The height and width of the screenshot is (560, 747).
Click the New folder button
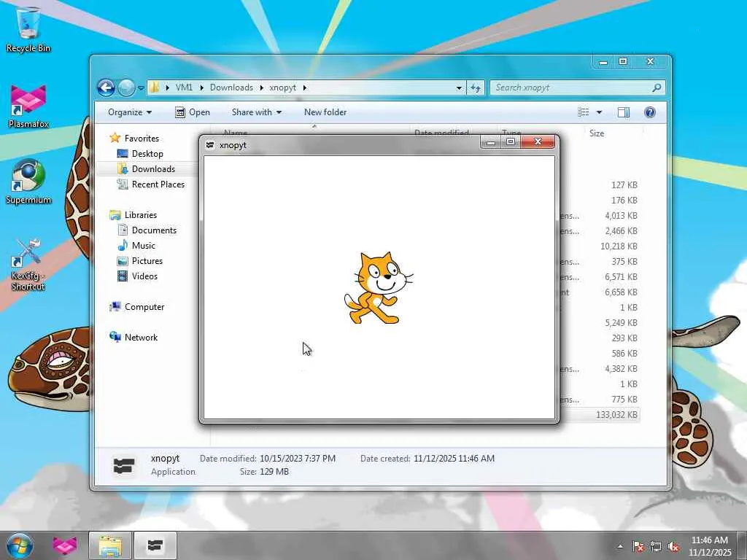click(x=325, y=112)
